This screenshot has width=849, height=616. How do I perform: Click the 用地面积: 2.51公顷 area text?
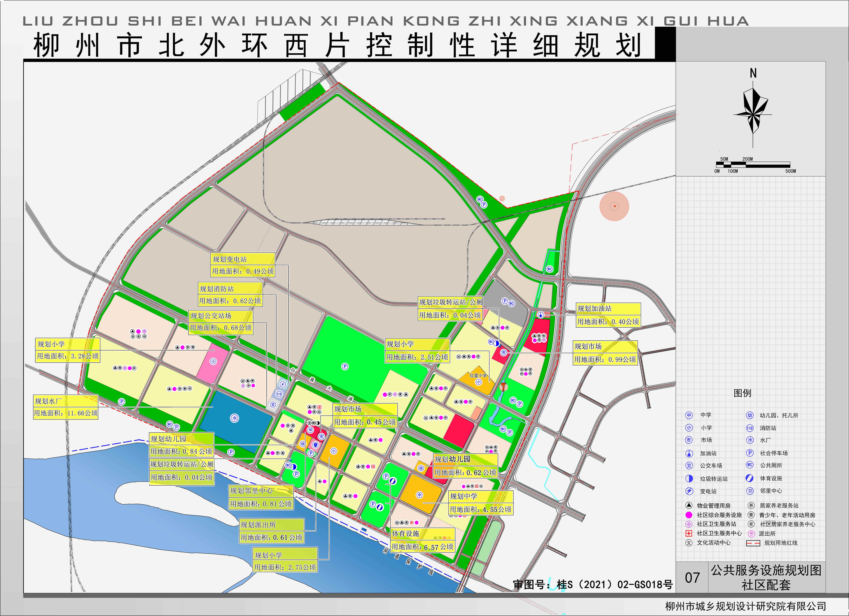pos(417,357)
